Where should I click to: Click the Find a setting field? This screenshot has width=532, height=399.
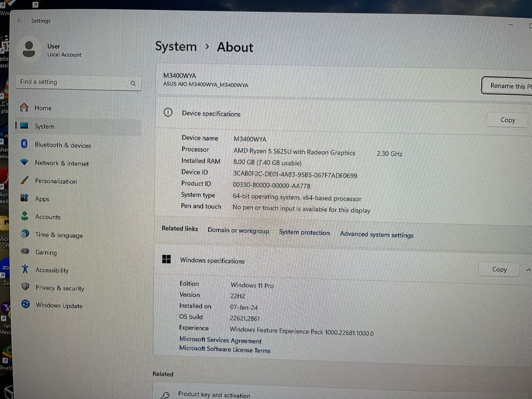[x=78, y=83]
